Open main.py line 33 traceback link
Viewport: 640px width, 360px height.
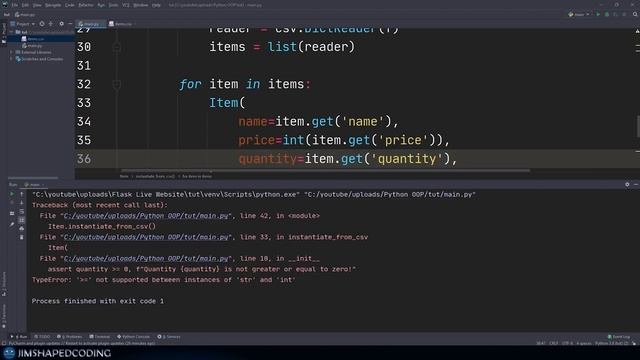click(x=146, y=237)
